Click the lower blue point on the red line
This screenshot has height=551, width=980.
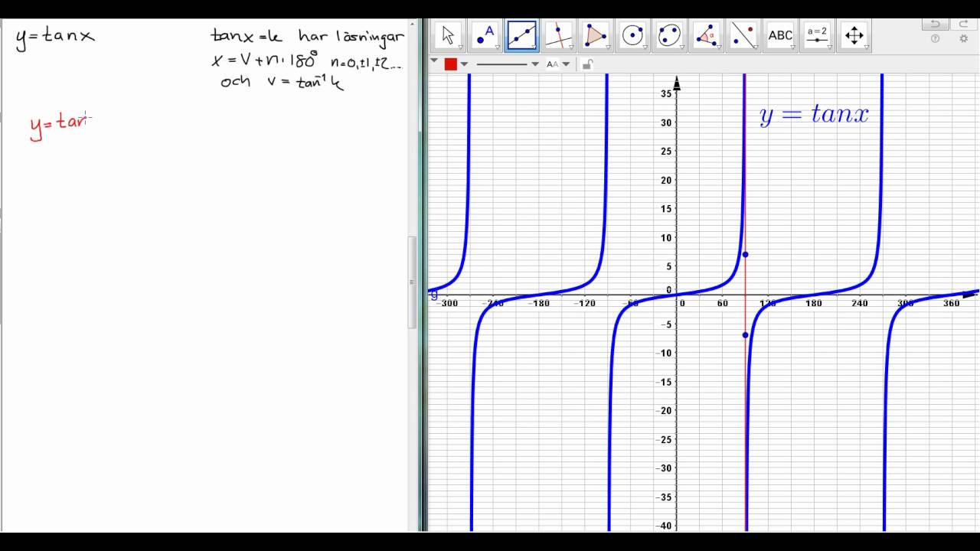745,335
